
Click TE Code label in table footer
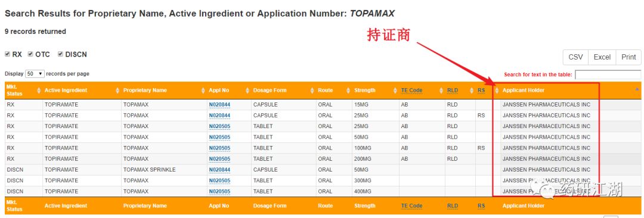411,206
